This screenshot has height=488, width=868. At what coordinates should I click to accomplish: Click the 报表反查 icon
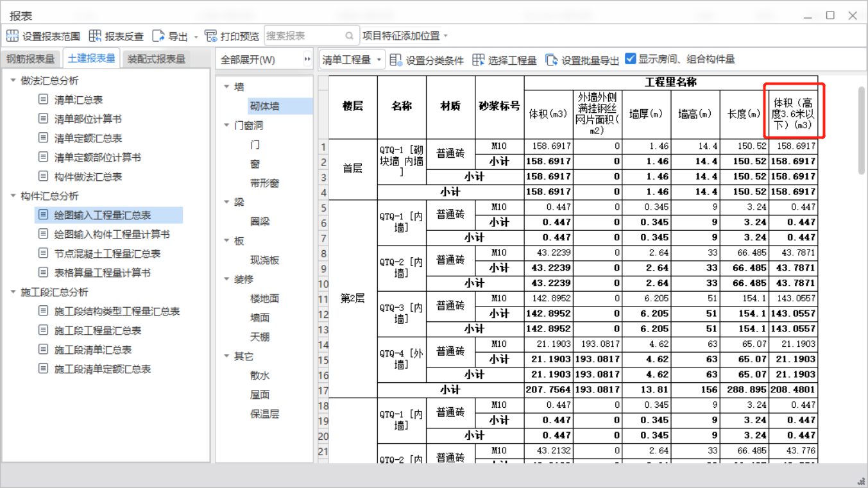pyautogui.click(x=95, y=36)
